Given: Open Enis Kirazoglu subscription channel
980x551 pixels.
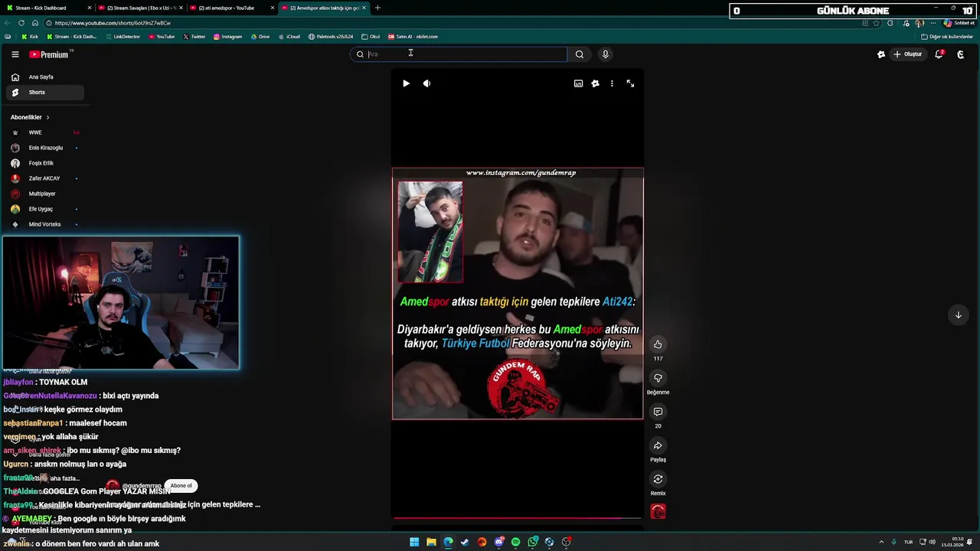Looking at the screenshot, I should click(x=44, y=148).
